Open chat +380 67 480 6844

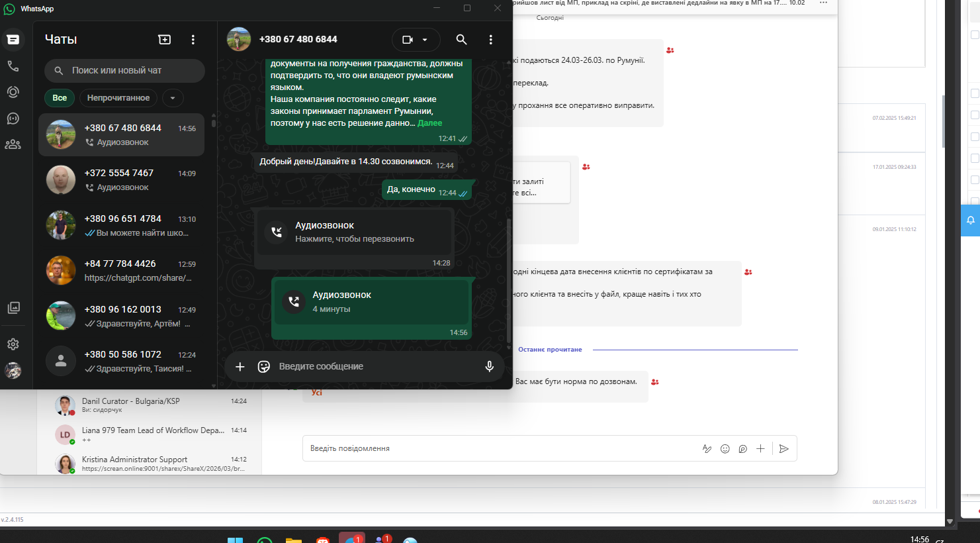(x=122, y=134)
